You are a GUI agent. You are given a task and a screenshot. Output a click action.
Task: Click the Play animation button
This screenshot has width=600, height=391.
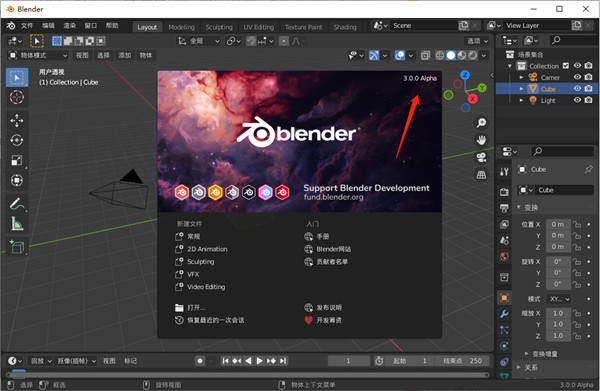pyautogui.click(x=259, y=361)
